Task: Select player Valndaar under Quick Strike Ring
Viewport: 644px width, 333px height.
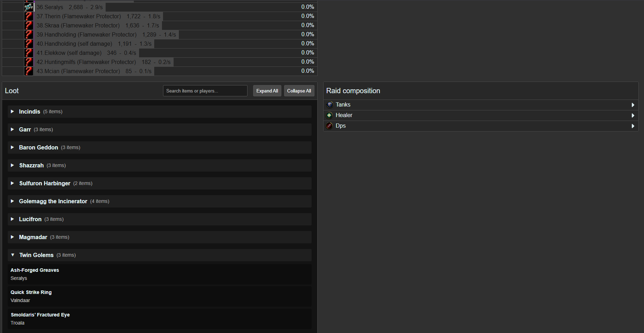Action: 20,300
